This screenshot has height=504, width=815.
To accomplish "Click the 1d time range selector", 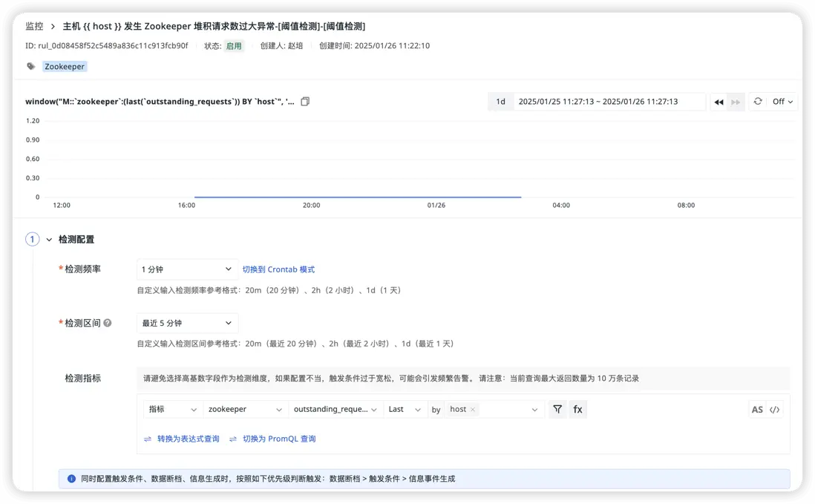I will click(500, 102).
